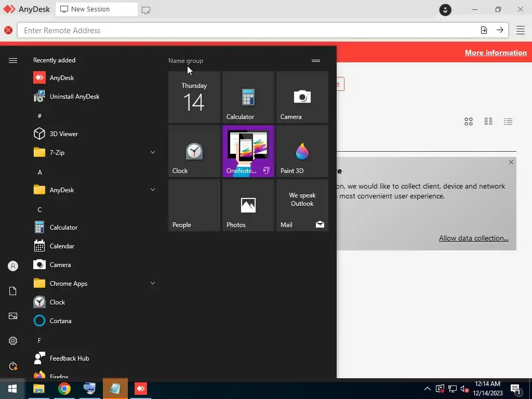
Task: Open the Photos tile
Action: 248,205
